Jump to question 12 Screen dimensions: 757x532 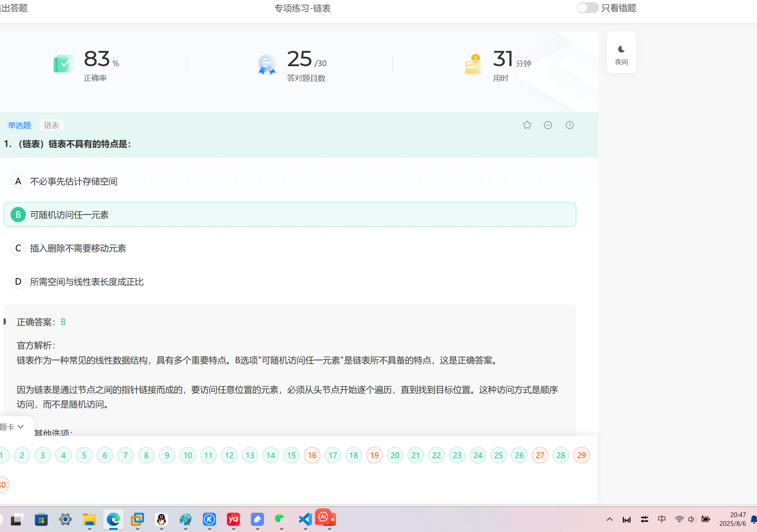tap(229, 455)
